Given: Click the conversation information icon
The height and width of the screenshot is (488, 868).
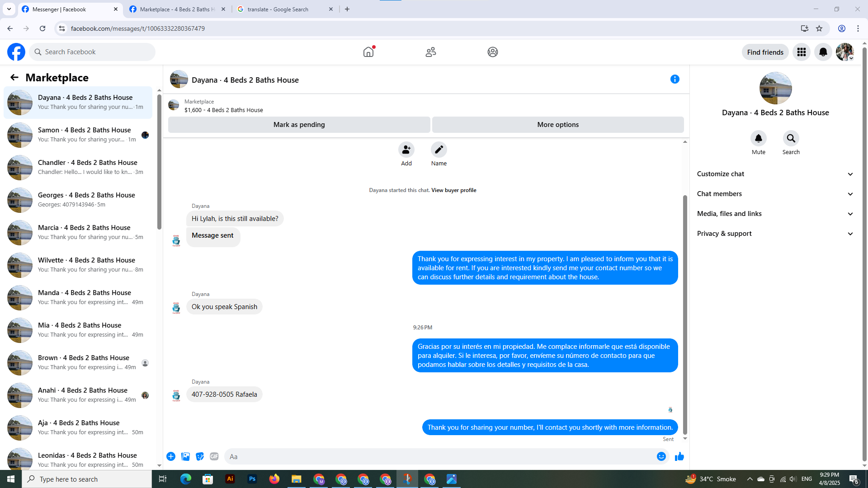Looking at the screenshot, I should (x=675, y=80).
